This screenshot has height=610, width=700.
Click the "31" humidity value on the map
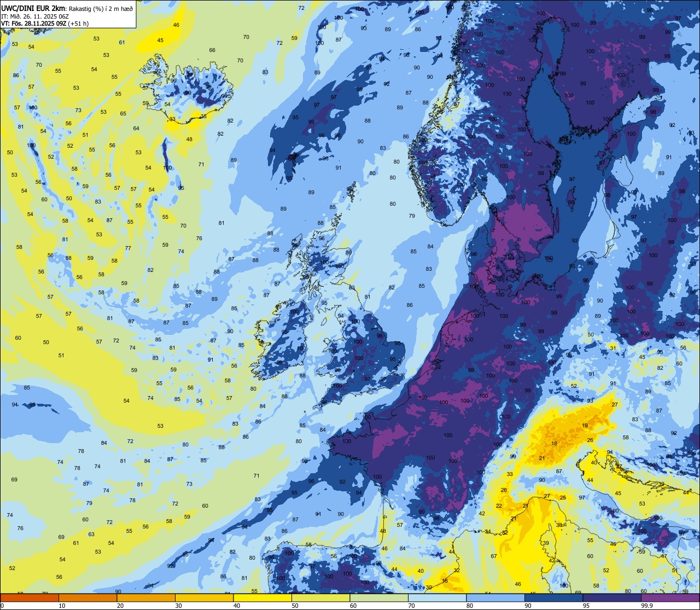613,348
